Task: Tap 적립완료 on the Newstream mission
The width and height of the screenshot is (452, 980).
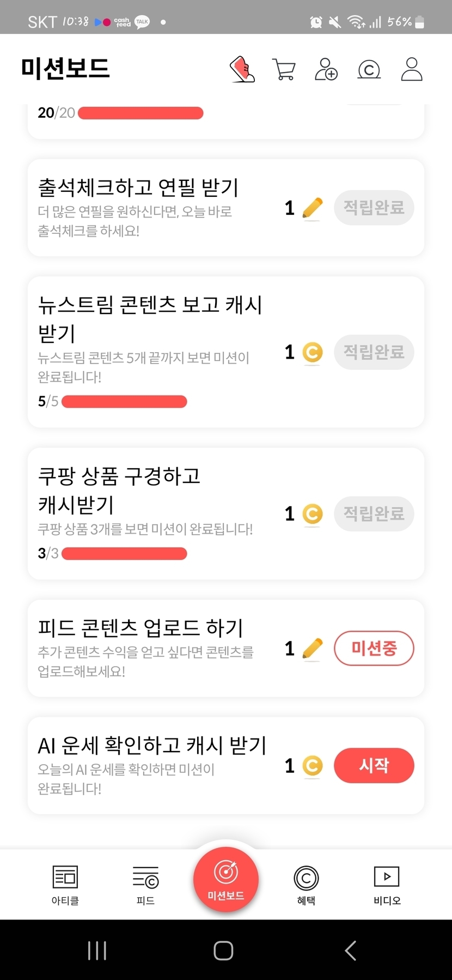Action: tap(374, 352)
